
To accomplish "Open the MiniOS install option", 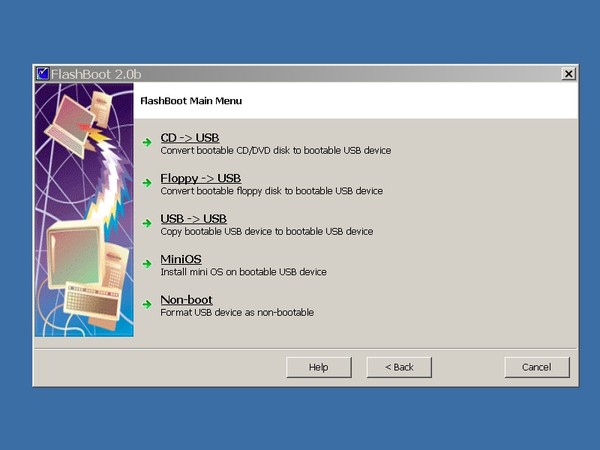I will (181, 259).
